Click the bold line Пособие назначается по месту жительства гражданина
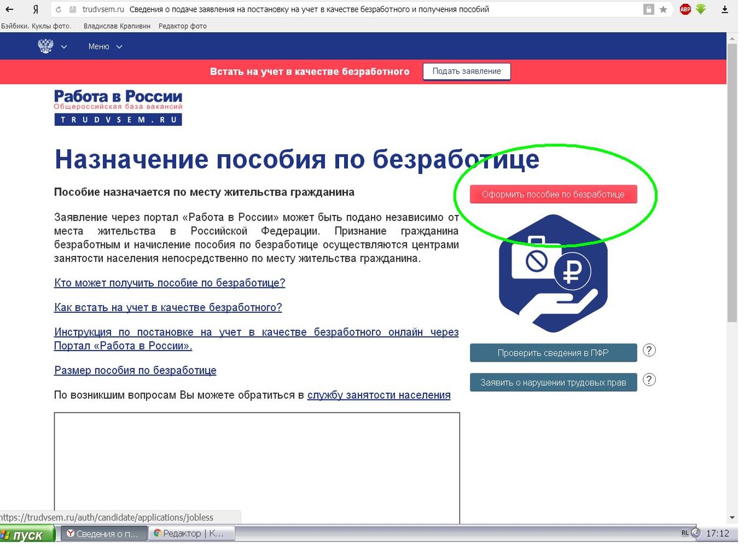Image resolution: width=744 pixels, height=560 pixels. [x=204, y=192]
